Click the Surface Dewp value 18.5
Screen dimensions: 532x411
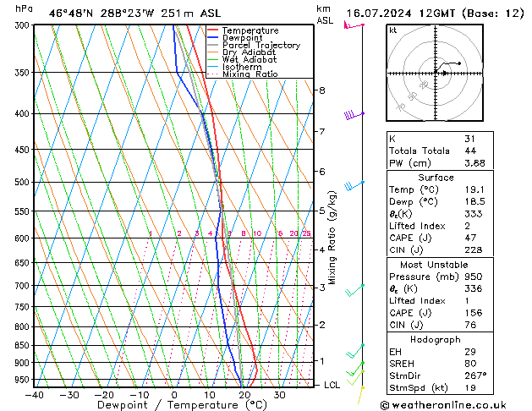pyautogui.click(x=474, y=201)
